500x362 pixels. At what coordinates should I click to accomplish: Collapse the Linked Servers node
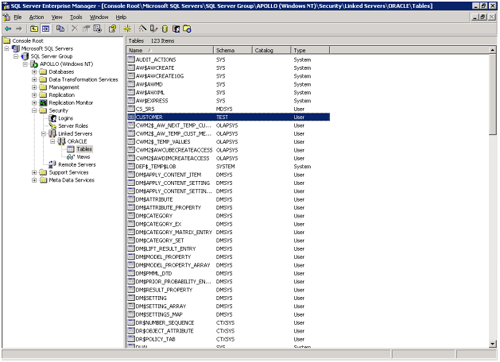(x=44, y=134)
